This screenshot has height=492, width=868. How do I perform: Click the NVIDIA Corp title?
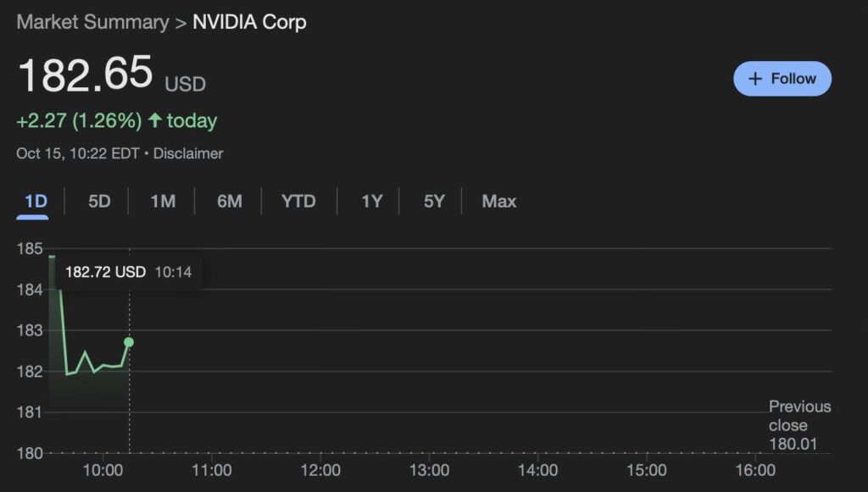coord(249,22)
